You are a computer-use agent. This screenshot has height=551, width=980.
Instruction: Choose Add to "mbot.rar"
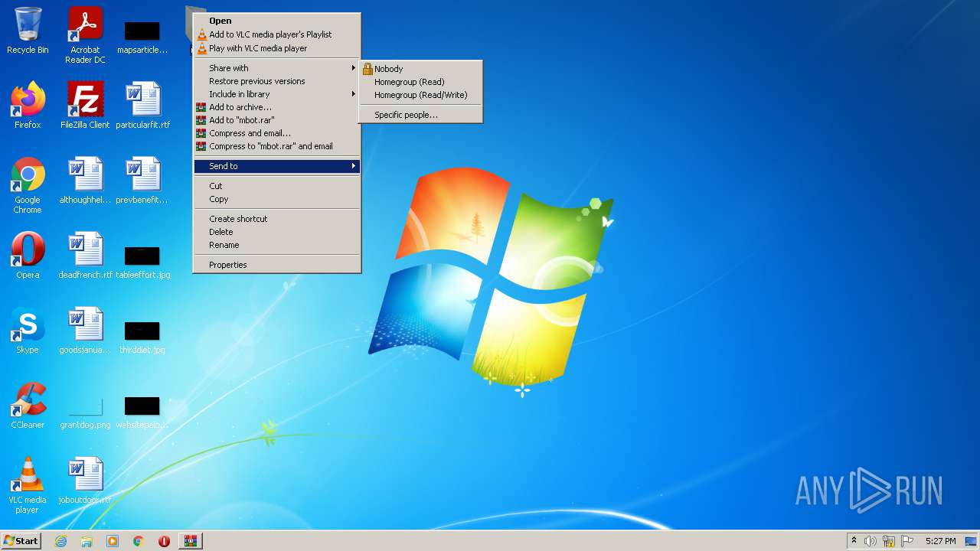tap(277, 120)
